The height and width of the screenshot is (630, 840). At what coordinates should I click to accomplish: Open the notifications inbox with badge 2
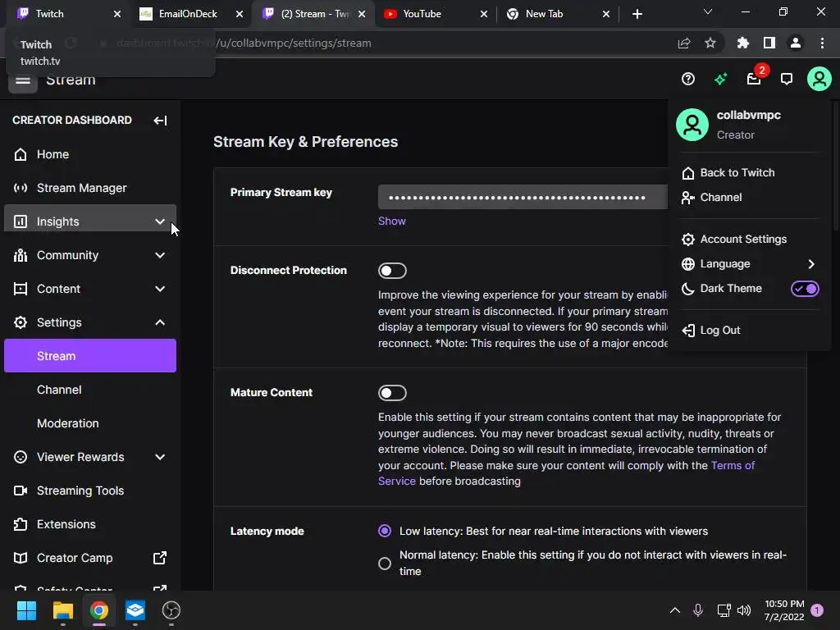point(755,80)
